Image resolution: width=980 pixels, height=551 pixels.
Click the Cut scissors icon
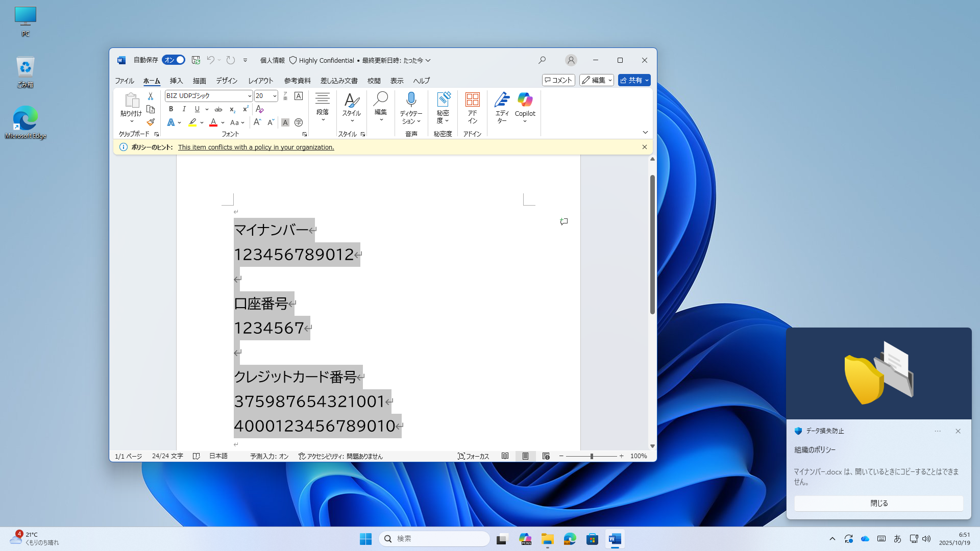point(151,96)
